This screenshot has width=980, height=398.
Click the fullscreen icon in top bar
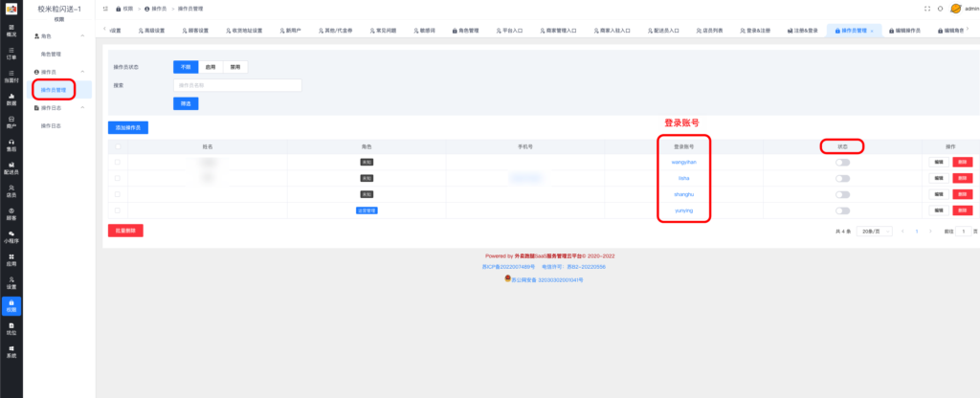(926, 8)
